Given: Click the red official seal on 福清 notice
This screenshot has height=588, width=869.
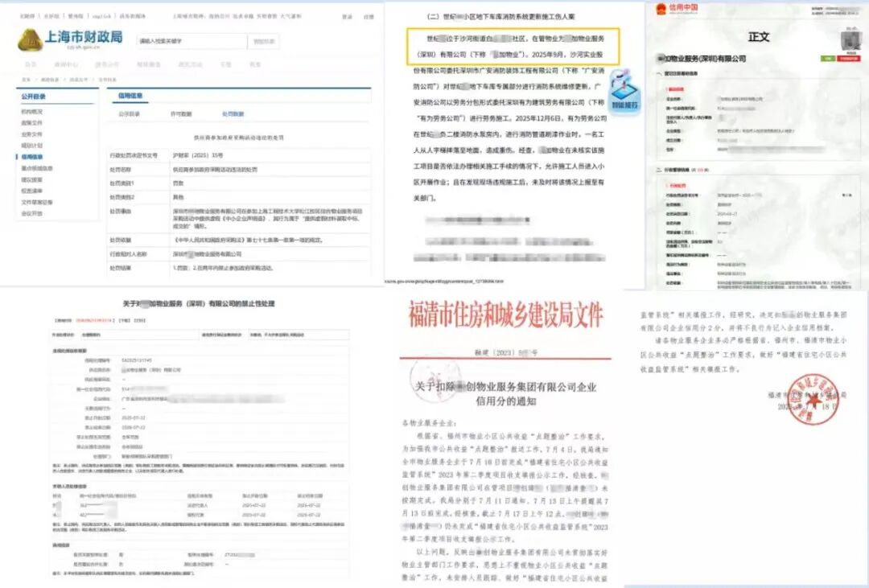Looking at the screenshot, I should pos(813,399).
